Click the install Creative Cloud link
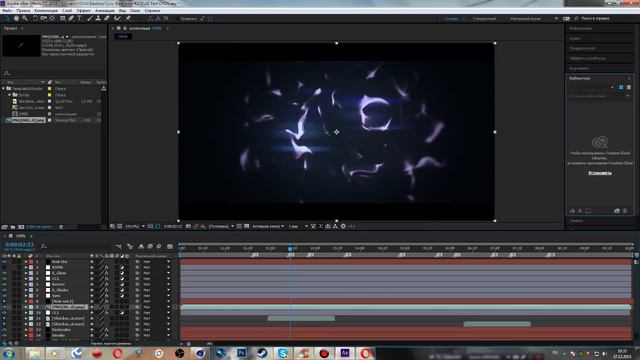Viewport: 640px width, 360px height. click(x=600, y=173)
